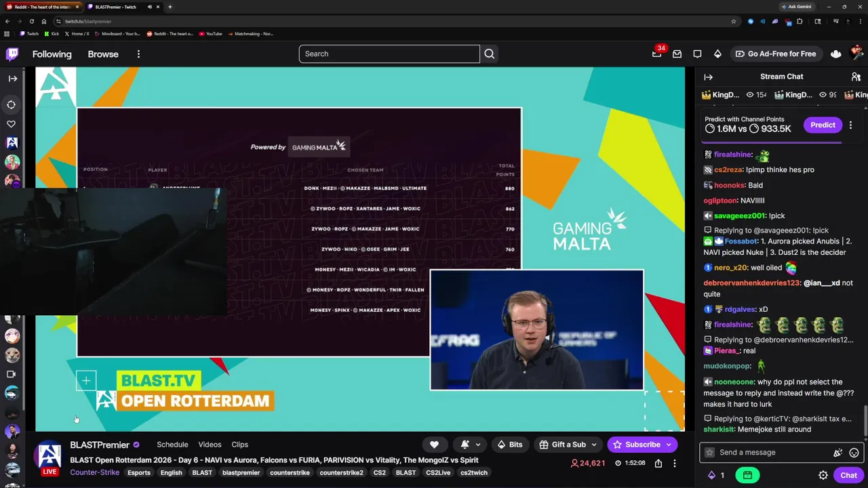Expand the left sidebar arrow

(x=12, y=79)
